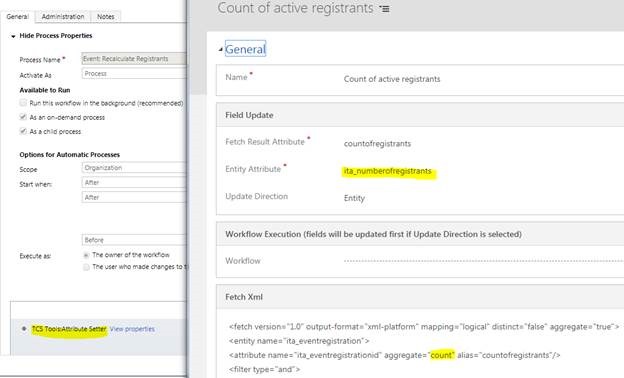Open the Scope Organization dropdown

tap(134, 168)
